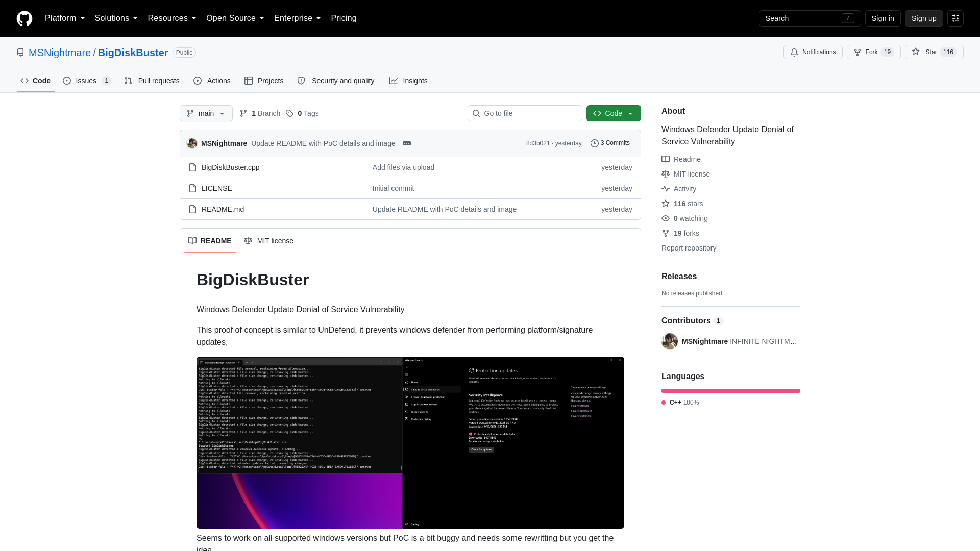Open the PoC screenshot image
This screenshot has width=980, height=551.
tap(410, 442)
